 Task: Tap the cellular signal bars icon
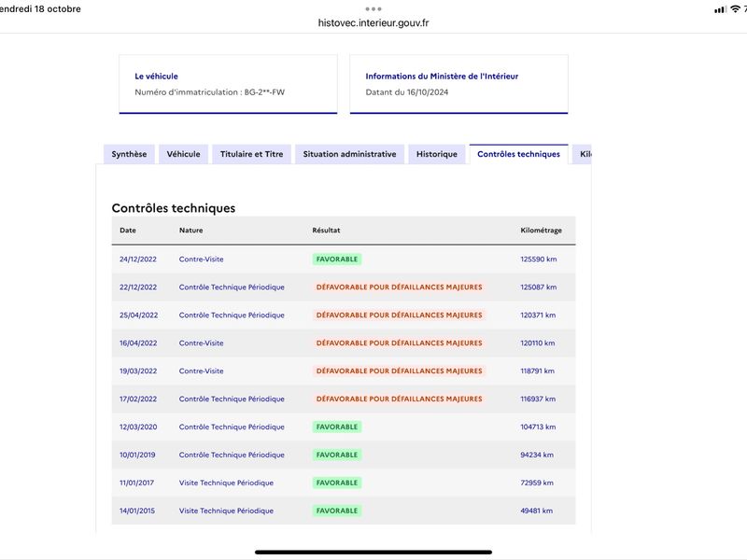pyautogui.click(x=720, y=9)
